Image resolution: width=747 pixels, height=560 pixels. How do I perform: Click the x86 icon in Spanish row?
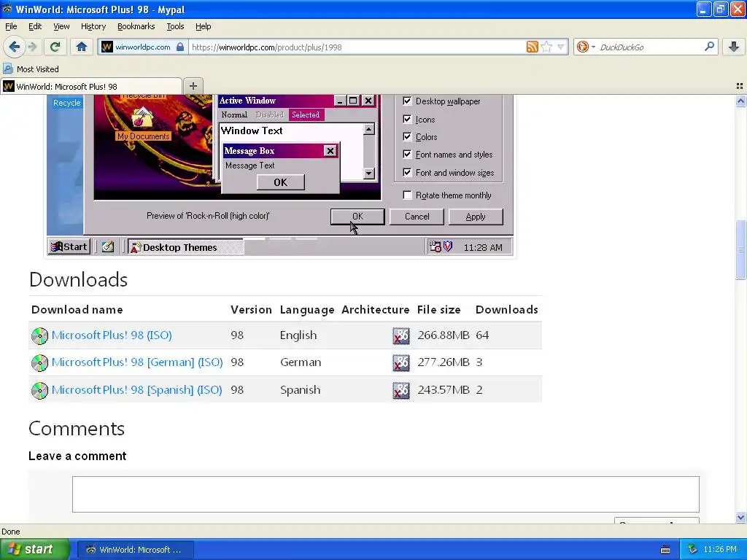401,391
